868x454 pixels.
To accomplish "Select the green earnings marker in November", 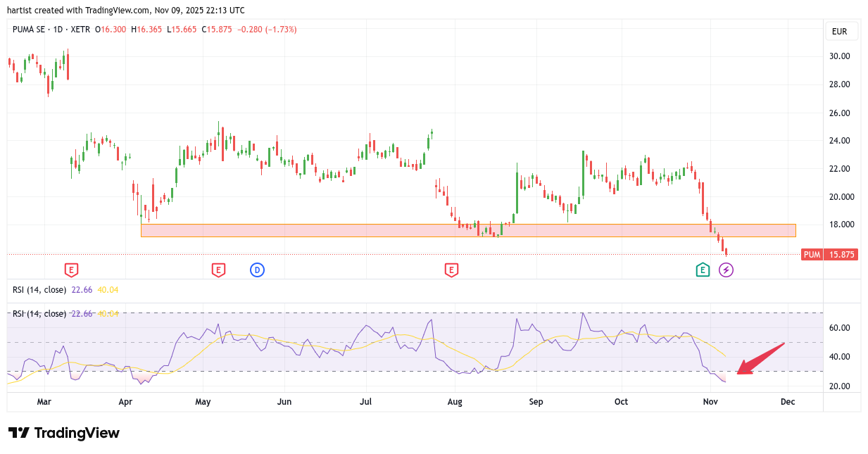I will click(703, 270).
